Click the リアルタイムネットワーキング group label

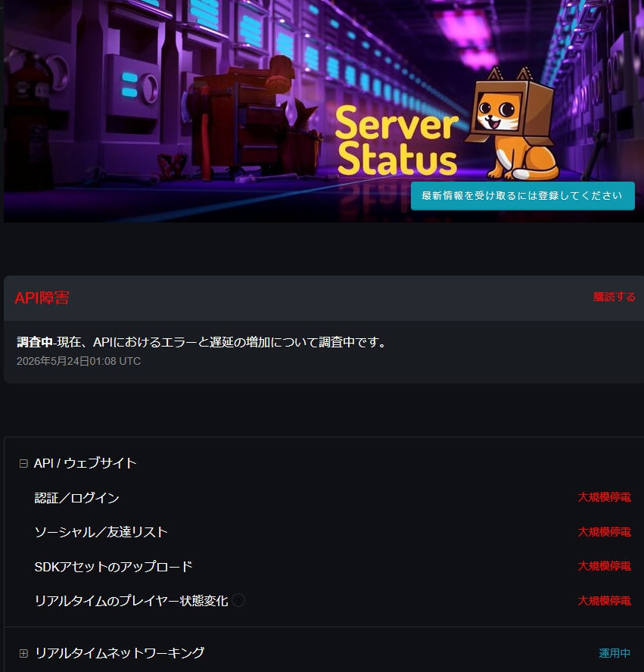pos(120,653)
